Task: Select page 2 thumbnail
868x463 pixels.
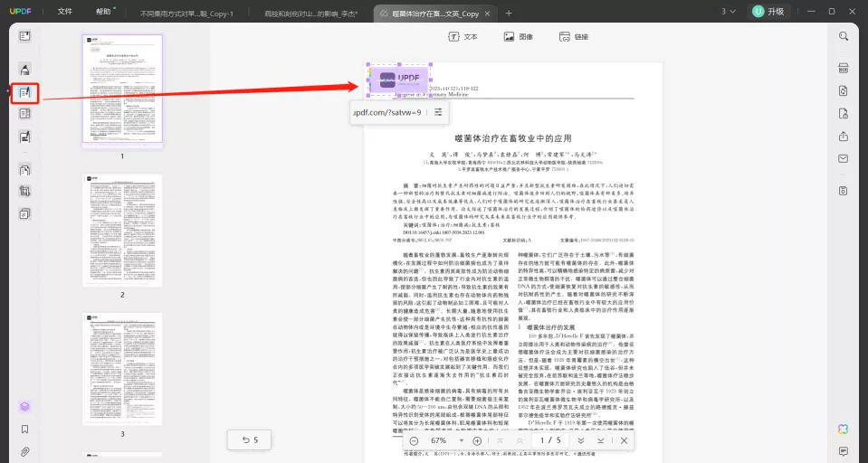Action: coord(122,230)
